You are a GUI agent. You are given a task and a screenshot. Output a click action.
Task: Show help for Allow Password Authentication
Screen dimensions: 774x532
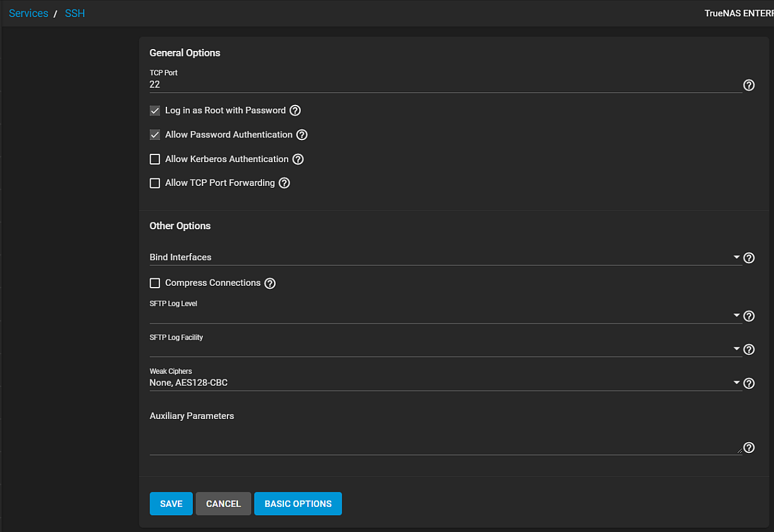(302, 135)
